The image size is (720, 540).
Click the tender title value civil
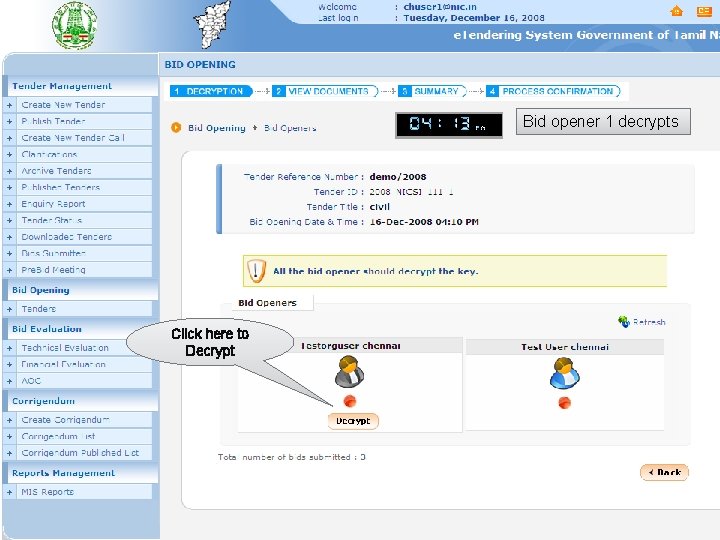(x=379, y=207)
